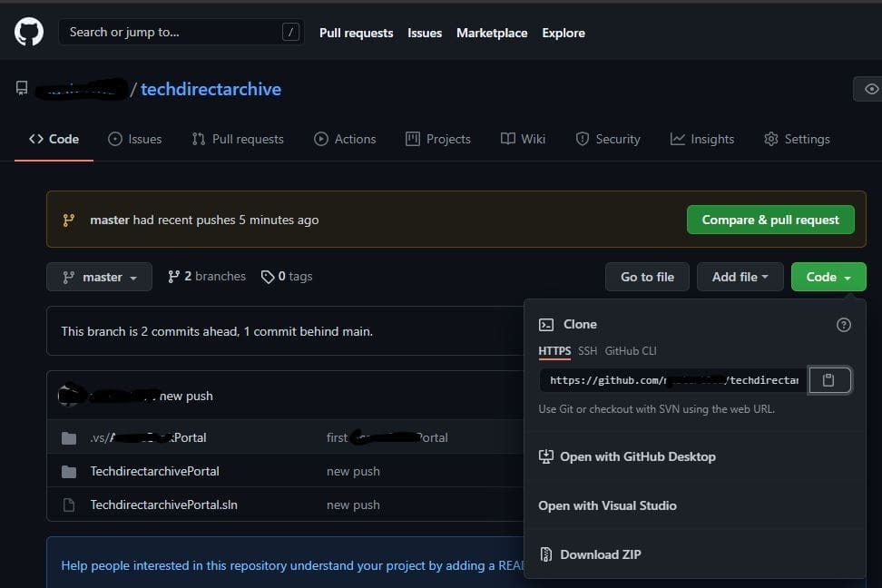The width and height of the screenshot is (882, 588).
Task: Open the TechdirectarchivePortal folder
Action: click(x=154, y=471)
